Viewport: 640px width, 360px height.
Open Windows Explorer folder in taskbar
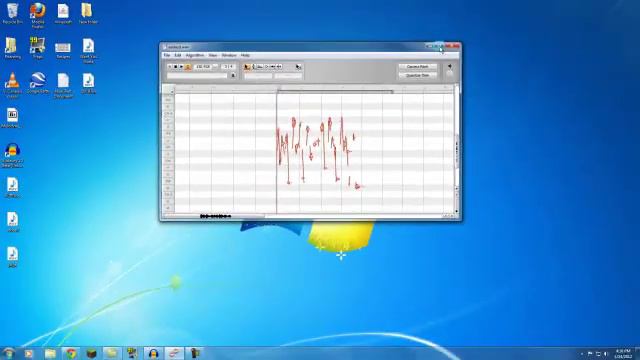pos(50,353)
